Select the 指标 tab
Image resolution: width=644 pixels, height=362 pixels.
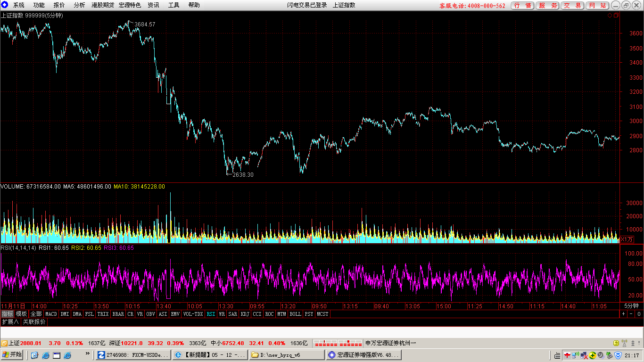pos(7,314)
